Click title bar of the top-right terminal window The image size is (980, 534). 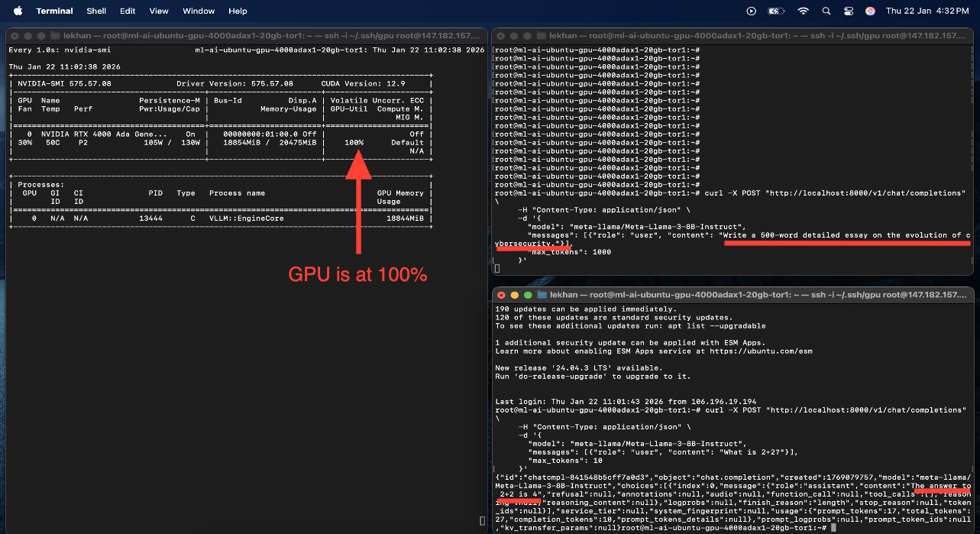coord(733,36)
